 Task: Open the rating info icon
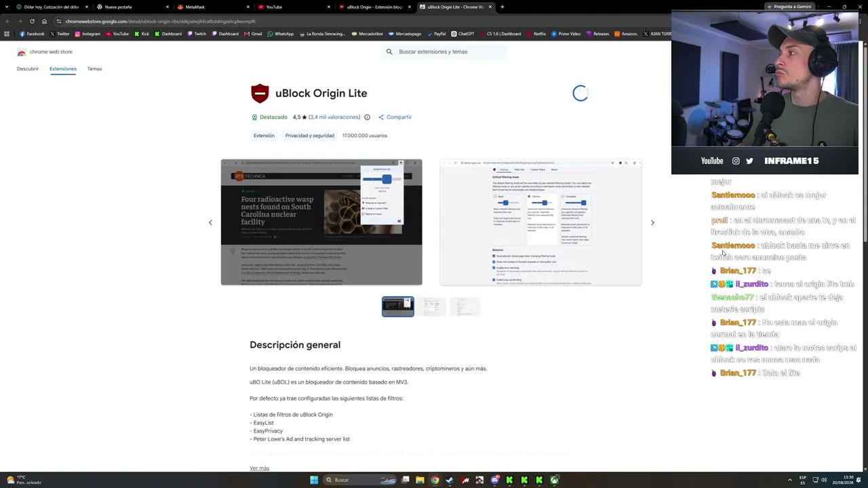point(367,117)
